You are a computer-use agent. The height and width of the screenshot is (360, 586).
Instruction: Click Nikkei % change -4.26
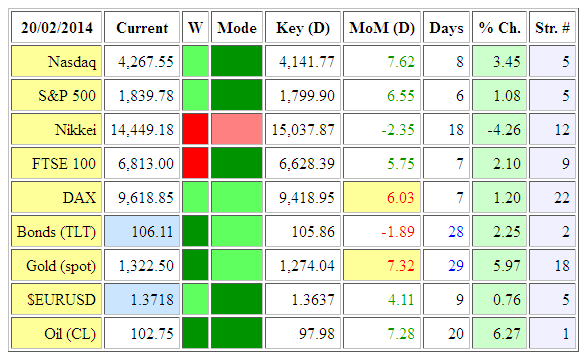[500, 129]
